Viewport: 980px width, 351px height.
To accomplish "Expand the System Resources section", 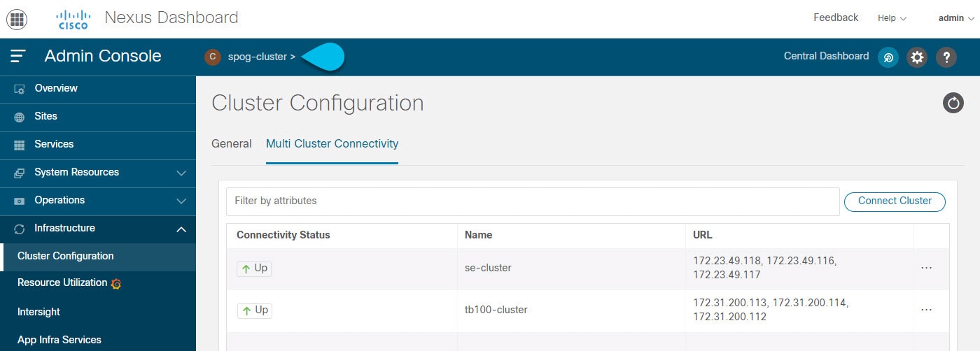I will pyautogui.click(x=98, y=173).
